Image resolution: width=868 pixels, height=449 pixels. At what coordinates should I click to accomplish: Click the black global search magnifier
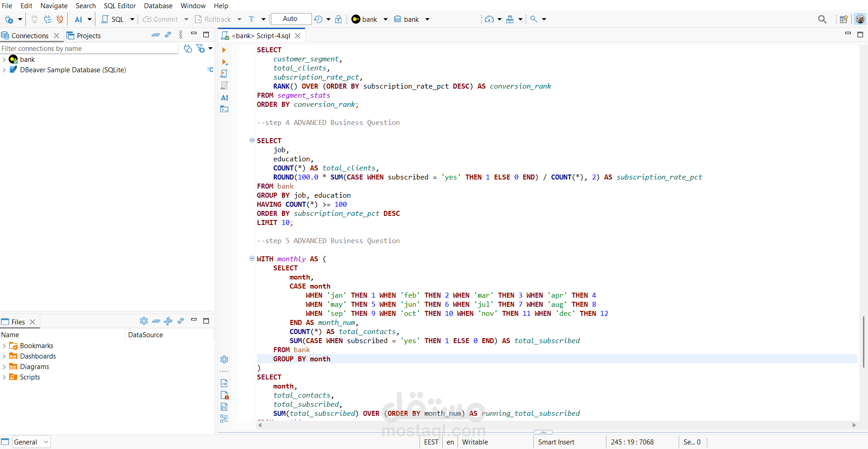(x=822, y=20)
